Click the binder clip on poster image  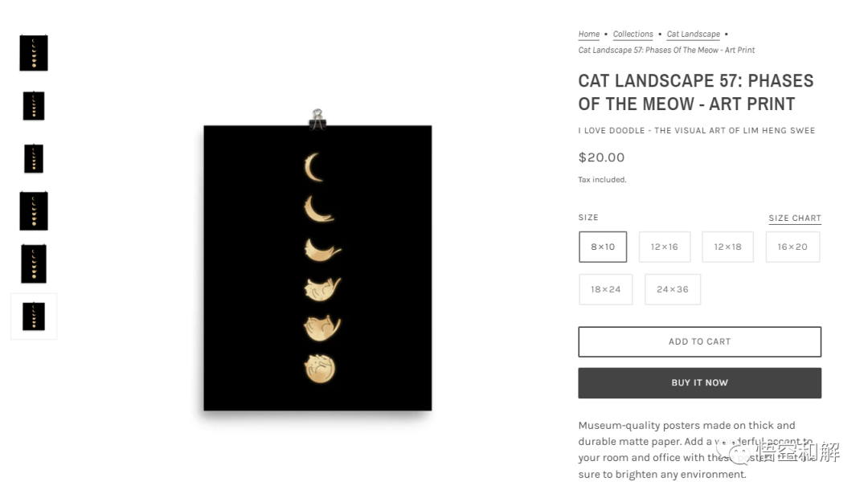pyautogui.click(x=317, y=119)
